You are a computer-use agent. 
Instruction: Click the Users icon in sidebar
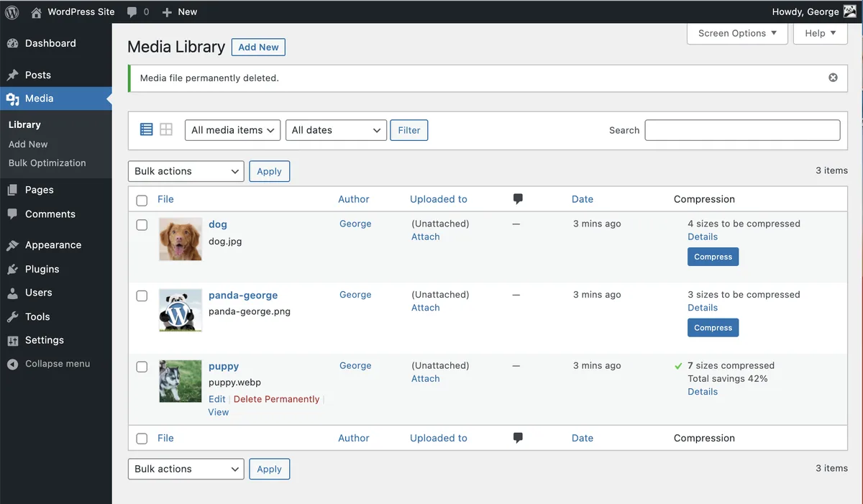point(12,293)
